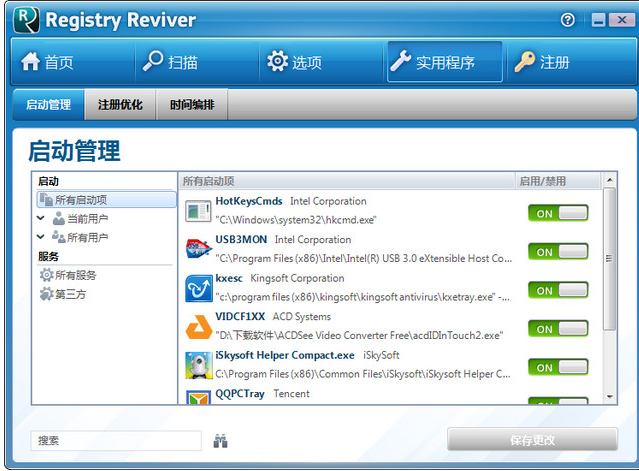
Task: Switch to the 注册优化 tab
Action: pyautogui.click(x=120, y=104)
